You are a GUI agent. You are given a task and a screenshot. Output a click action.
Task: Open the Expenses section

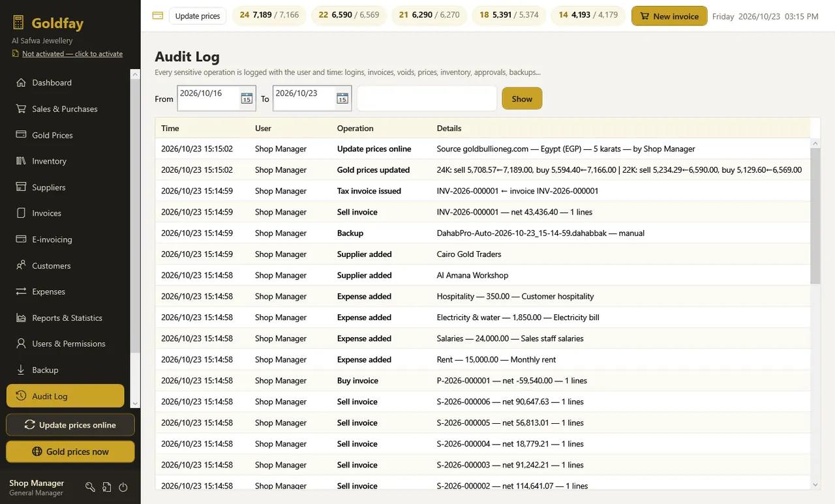click(x=65, y=291)
